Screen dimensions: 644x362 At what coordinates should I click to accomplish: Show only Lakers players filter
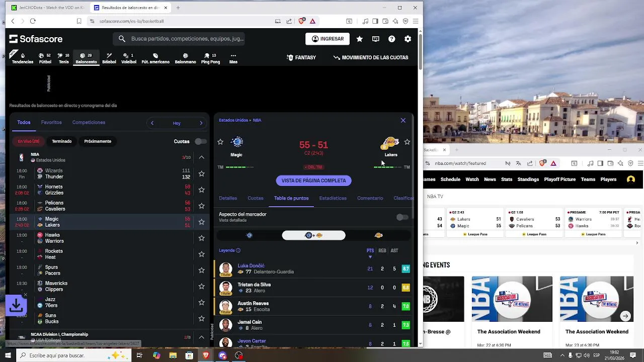pyautogui.click(x=378, y=235)
